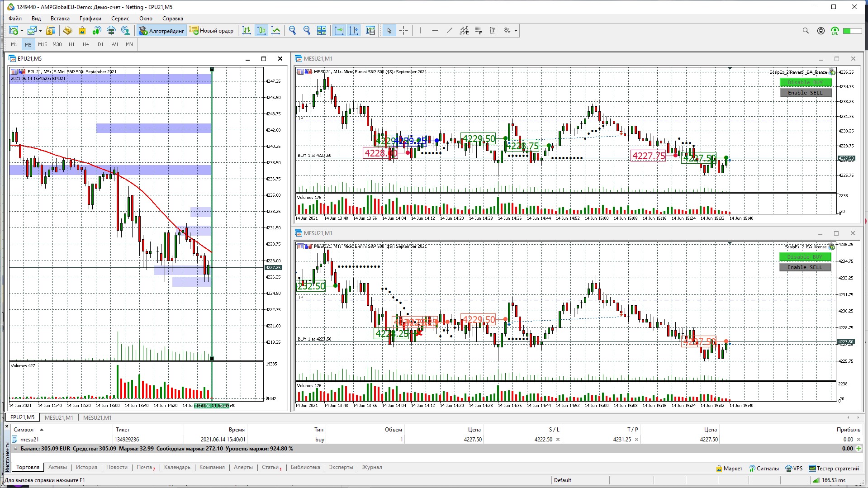Click the Новый ордер button
This screenshot has width=868, height=488.
pyautogui.click(x=212, y=31)
